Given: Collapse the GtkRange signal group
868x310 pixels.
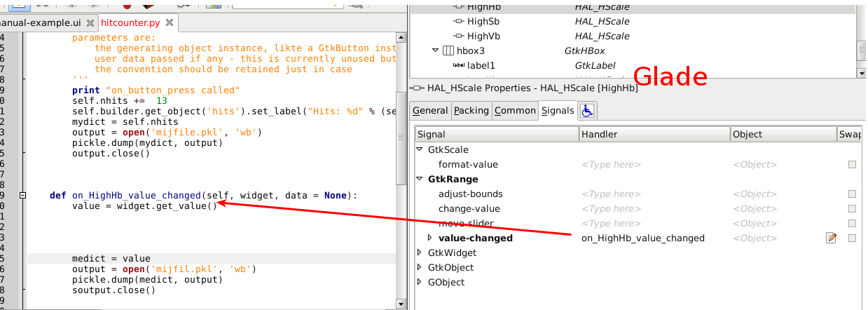Looking at the screenshot, I should (420, 179).
